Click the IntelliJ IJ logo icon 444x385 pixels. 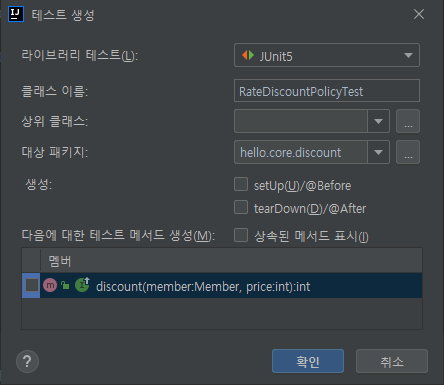(16, 14)
